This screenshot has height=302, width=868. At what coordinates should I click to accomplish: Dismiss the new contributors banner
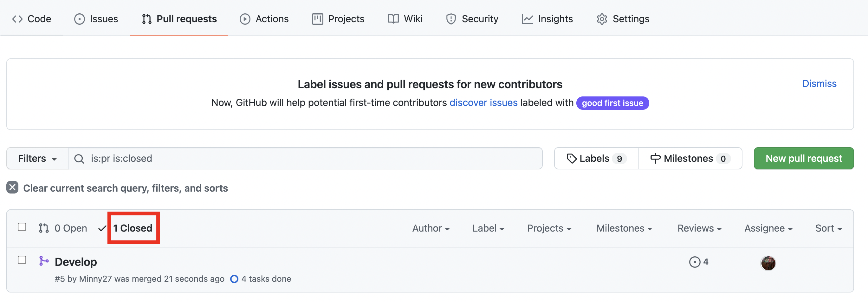[x=819, y=84]
